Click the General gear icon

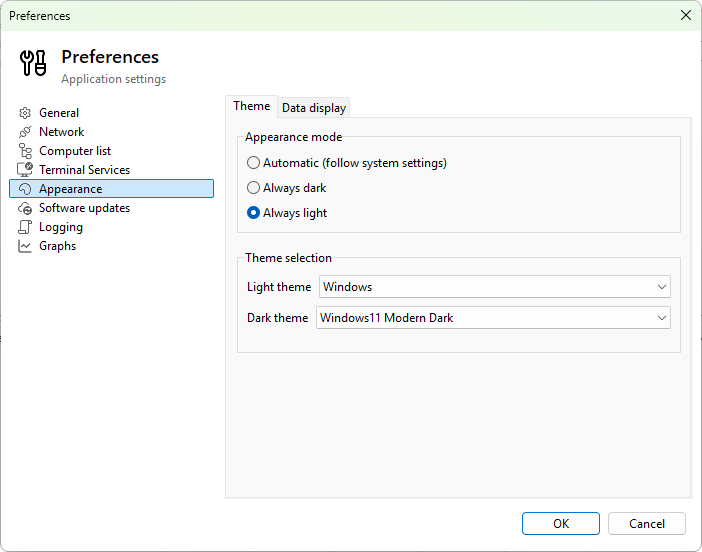(25, 113)
